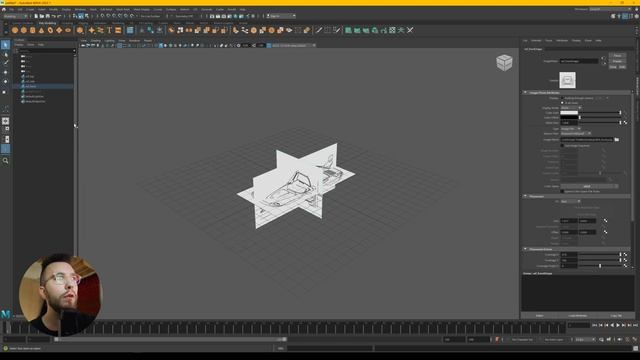640x360 pixels.
Task: Open the Modeling menu set dropdown
Action: click(16, 16)
